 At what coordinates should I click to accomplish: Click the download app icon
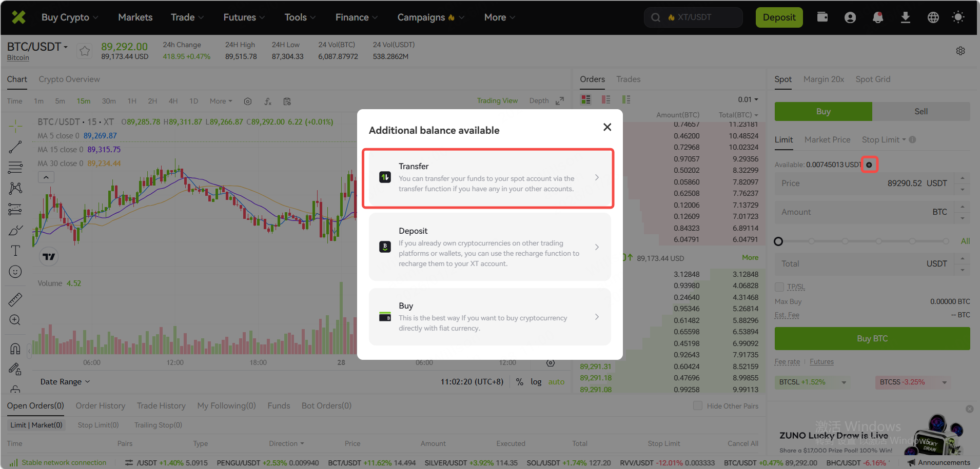(x=906, y=17)
